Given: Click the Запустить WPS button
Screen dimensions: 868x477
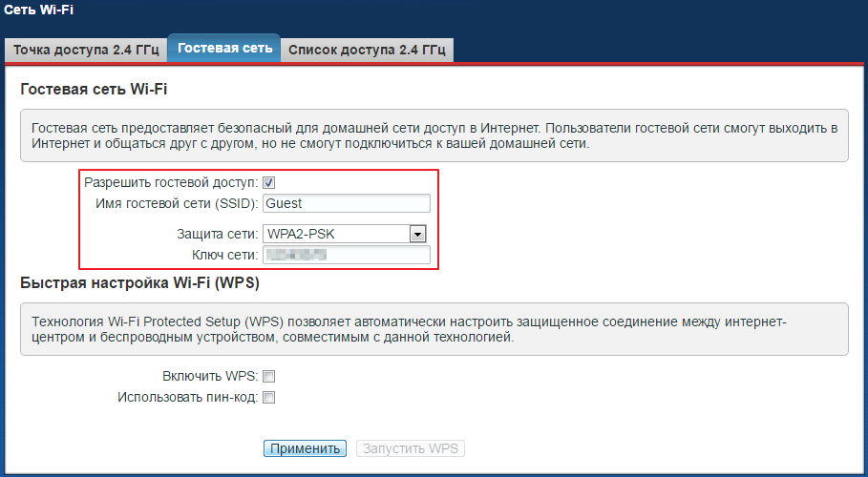Looking at the screenshot, I should pyautogui.click(x=411, y=448).
